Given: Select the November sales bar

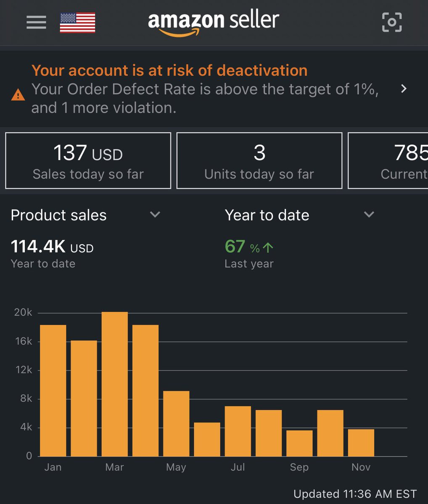Looking at the screenshot, I should click(x=361, y=443).
